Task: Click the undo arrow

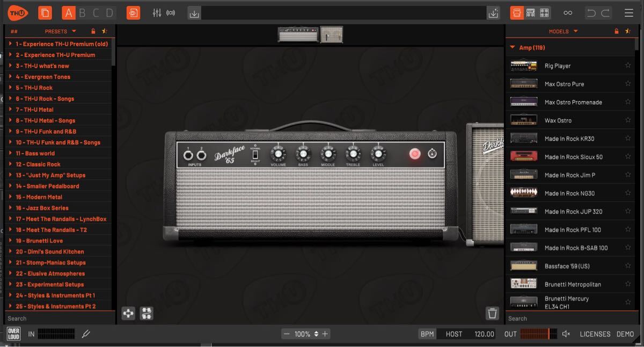Action: coord(591,13)
